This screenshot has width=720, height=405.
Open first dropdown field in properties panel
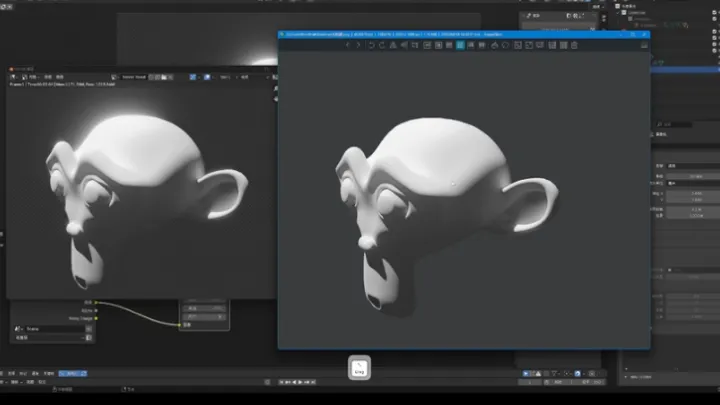(693, 166)
